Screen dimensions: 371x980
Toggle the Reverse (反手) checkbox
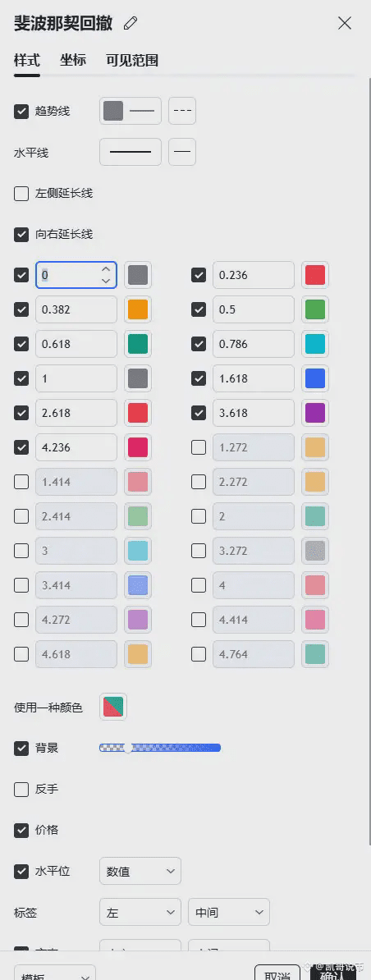tap(21, 790)
